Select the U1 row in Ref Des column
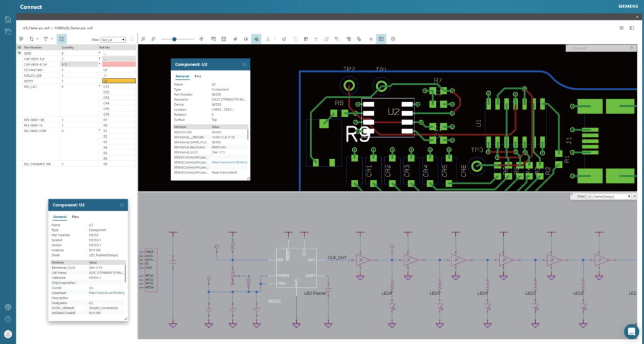 (105, 70)
